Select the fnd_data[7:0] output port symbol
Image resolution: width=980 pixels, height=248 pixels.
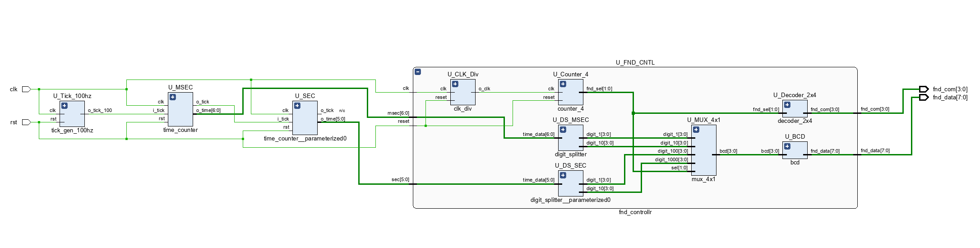(x=924, y=97)
